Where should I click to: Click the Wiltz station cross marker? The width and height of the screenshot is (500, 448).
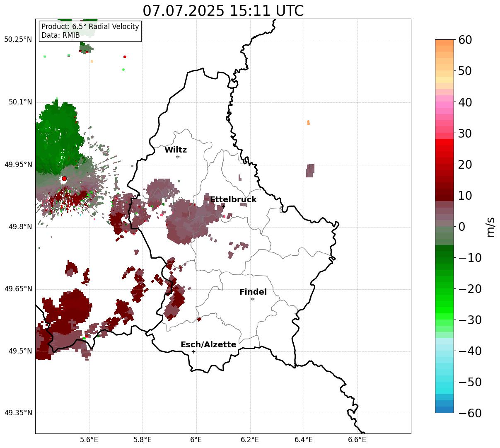tap(178, 157)
